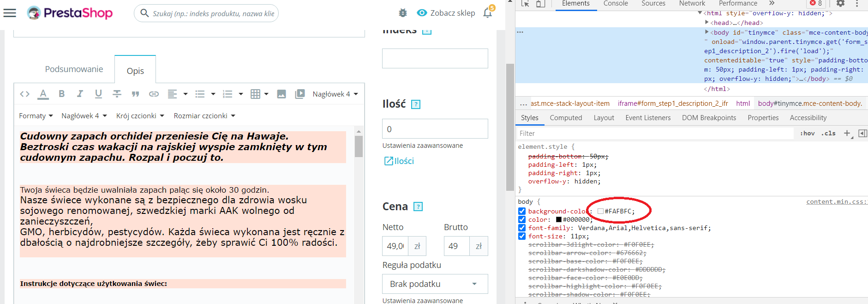Apply strikethrough formatting icon

point(117,94)
